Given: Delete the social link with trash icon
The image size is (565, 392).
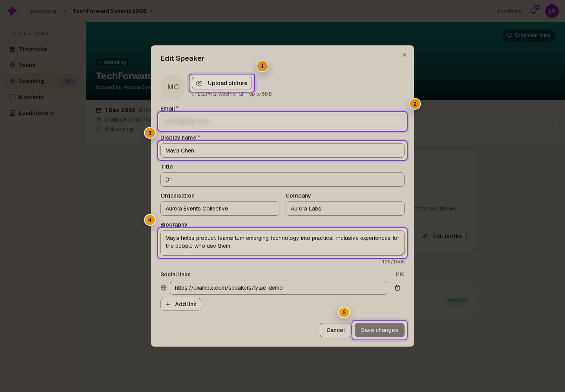Looking at the screenshot, I should [397, 288].
